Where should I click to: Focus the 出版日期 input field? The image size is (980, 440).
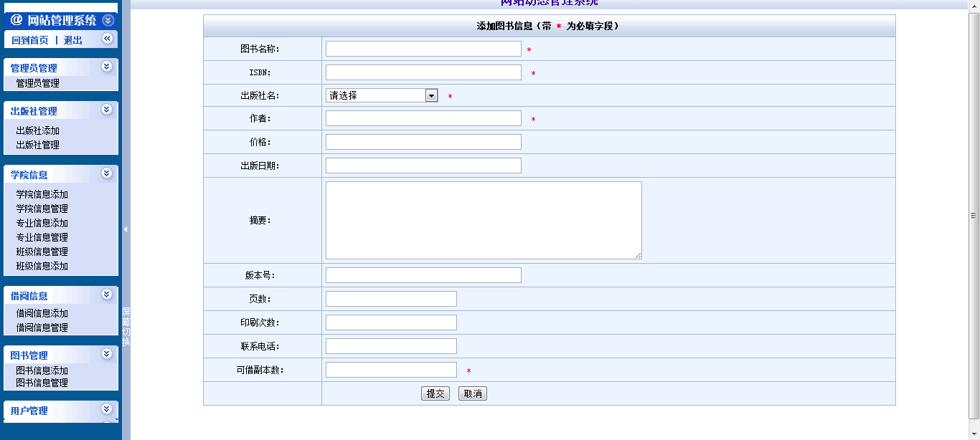tap(423, 166)
